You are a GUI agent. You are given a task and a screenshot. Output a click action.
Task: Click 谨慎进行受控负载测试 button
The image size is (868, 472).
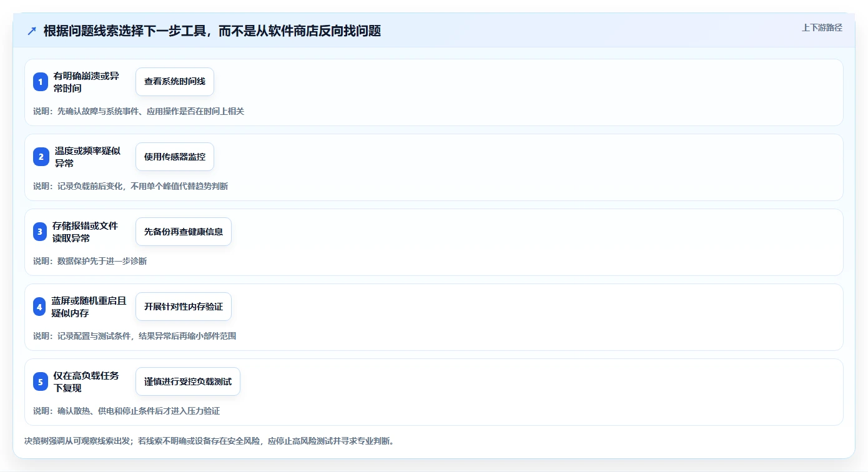(x=188, y=381)
